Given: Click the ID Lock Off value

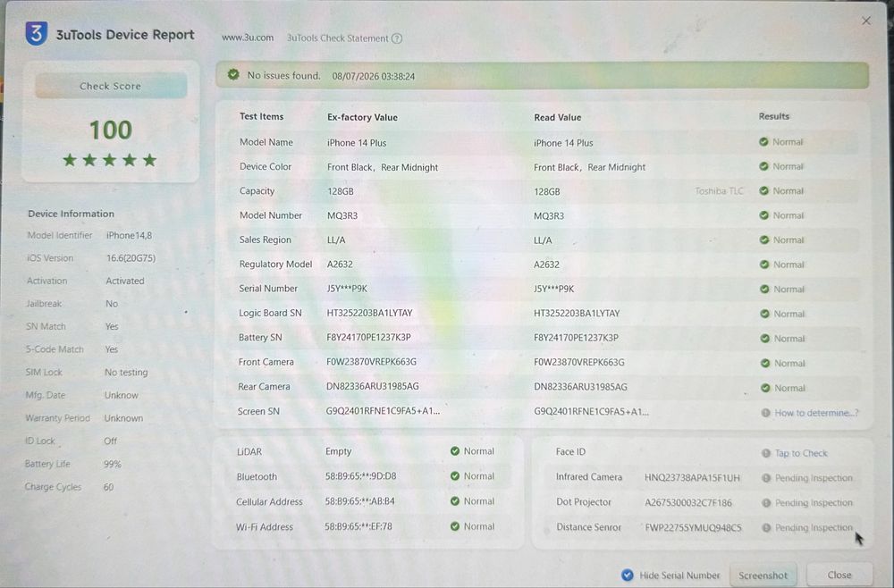Looking at the screenshot, I should [110, 441].
